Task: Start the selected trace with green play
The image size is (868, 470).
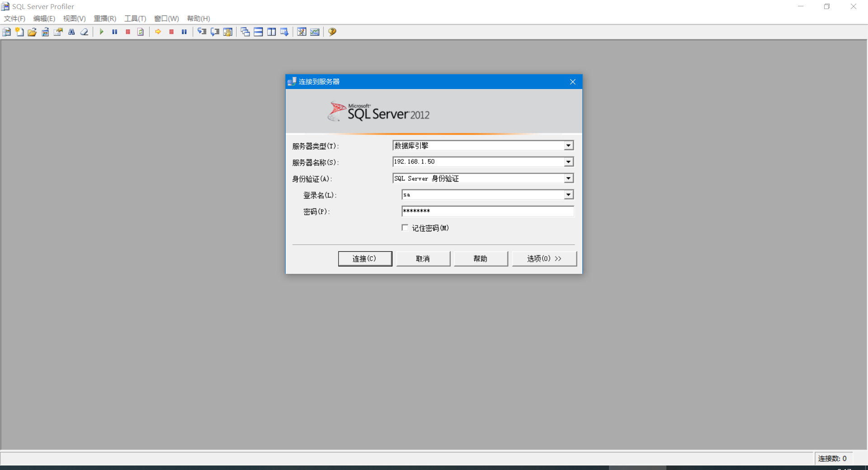Action: pos(102,32)
